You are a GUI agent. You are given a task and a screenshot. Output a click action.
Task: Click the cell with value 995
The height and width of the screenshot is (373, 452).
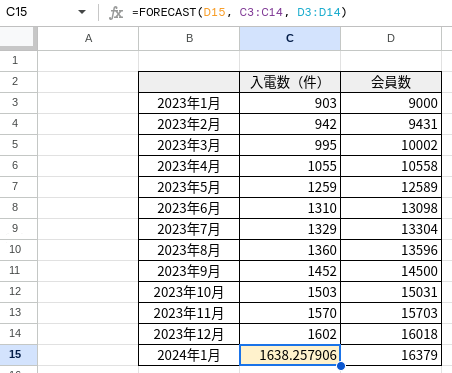(x=290, y=145)
